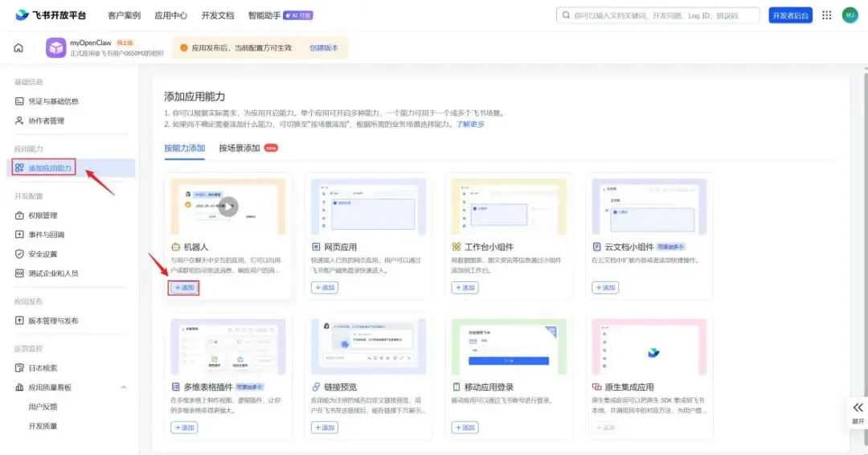Open the 工作台小组件 preview thumbnail
This screenshot has width=868, height=455.
coord(509,207)
